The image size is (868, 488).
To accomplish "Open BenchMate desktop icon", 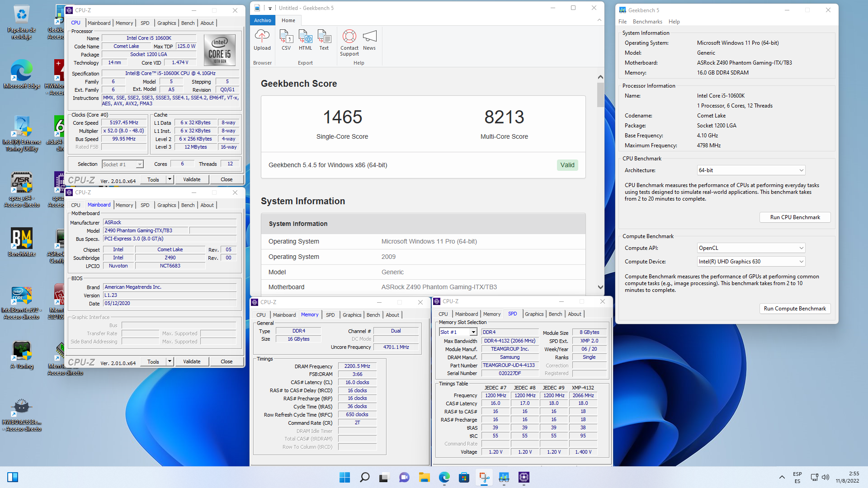I will (21, 242).
